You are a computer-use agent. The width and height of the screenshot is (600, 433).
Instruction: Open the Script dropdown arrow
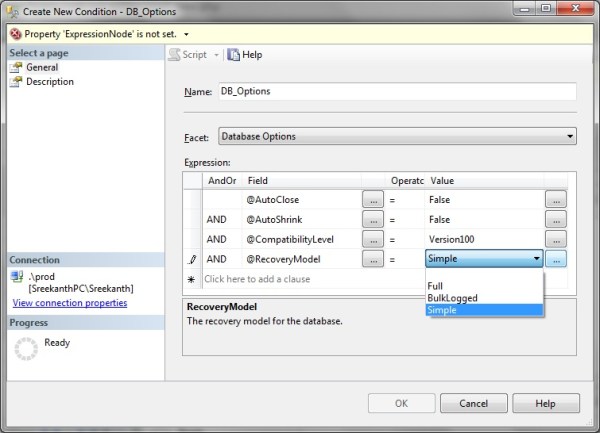pos(216,55)
